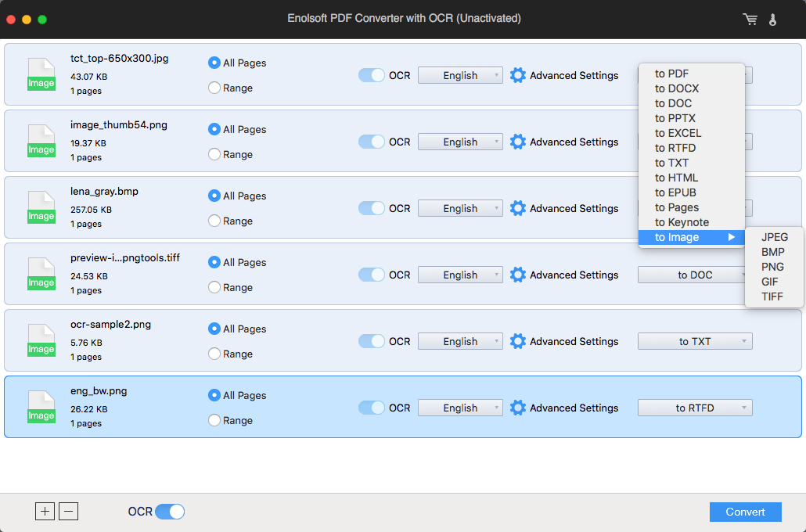Open Advanced Settings gear for tct_top-650x300.jpg
The width and height of the screenshot is (806, 532).
(x=517, y=76)
